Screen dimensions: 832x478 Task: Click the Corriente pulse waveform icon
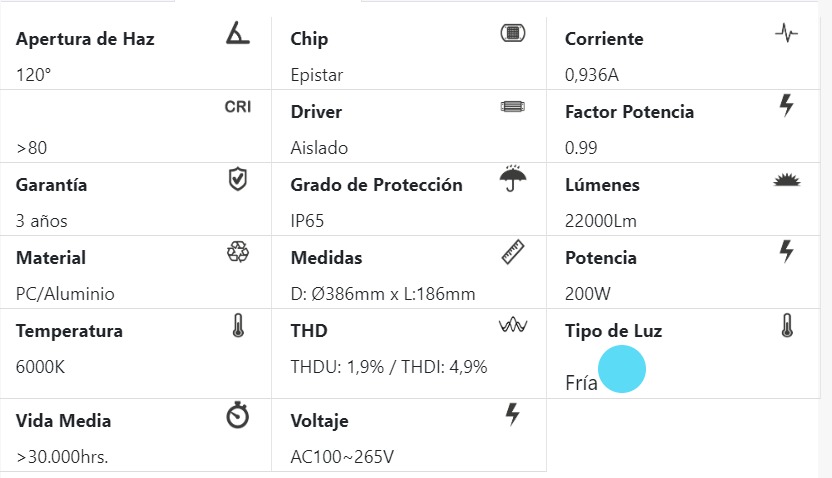(x=787, y=33)
